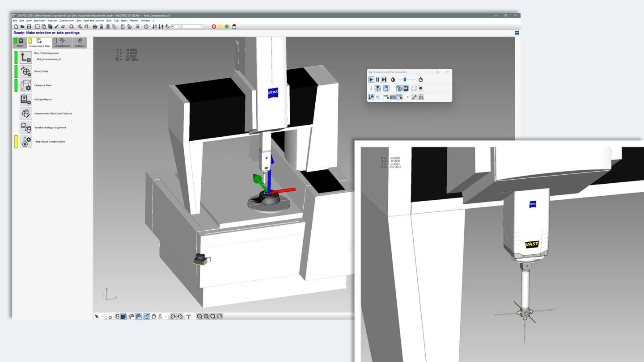The image size is (644, 362).
Task: Toggle the pan hand tool in viewport toolbar
Action: click(x=154, y=316)
